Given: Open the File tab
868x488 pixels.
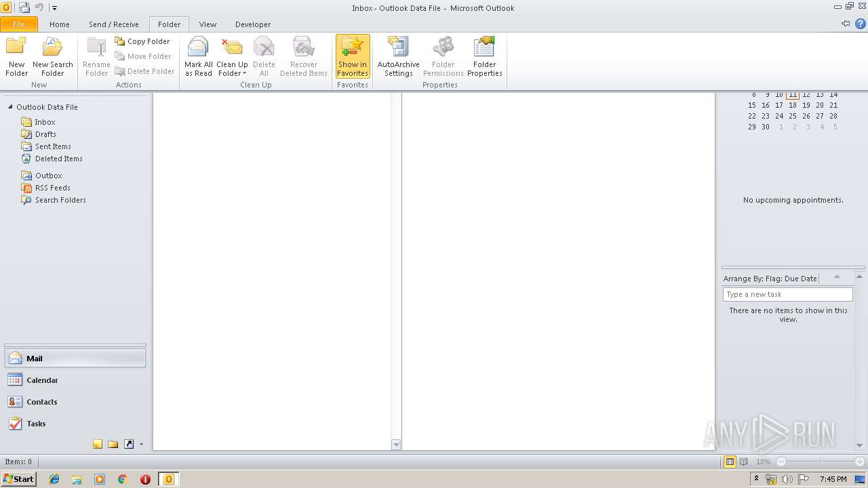Looking at the screenshot, I should coord(19,24).
